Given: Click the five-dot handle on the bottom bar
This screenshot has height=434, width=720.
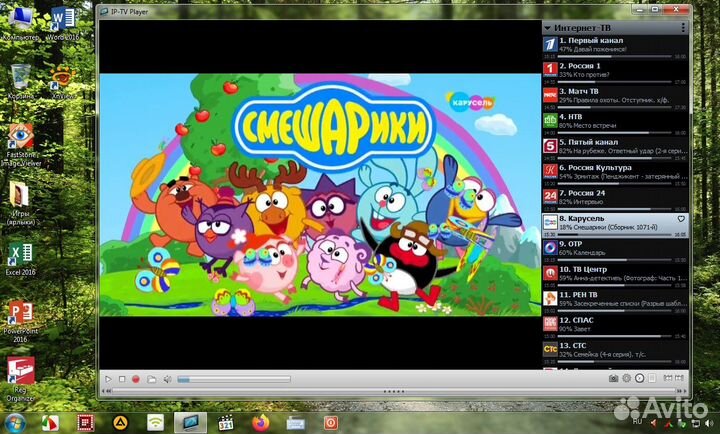Looking at the screenshot, I should [394, 392].
